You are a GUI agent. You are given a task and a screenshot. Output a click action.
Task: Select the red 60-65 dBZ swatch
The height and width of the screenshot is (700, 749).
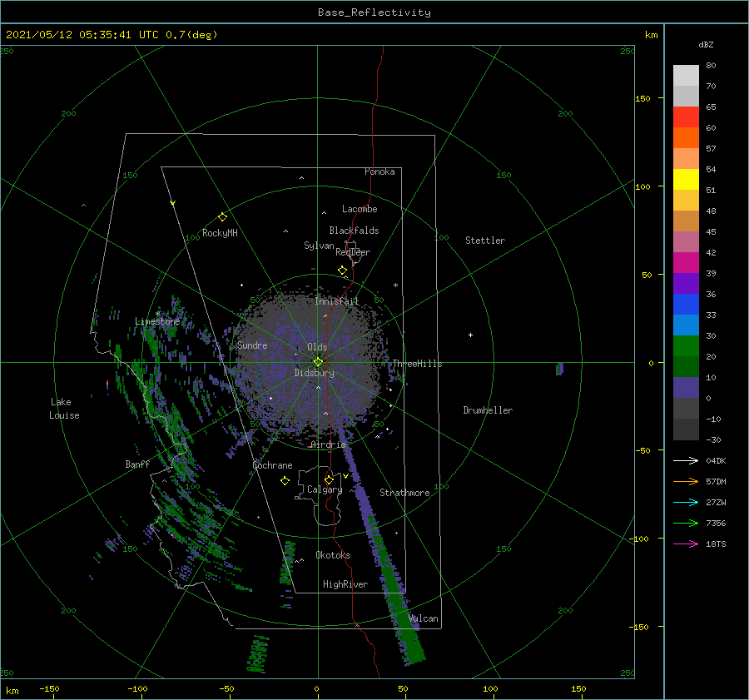[x=686, y=117]
